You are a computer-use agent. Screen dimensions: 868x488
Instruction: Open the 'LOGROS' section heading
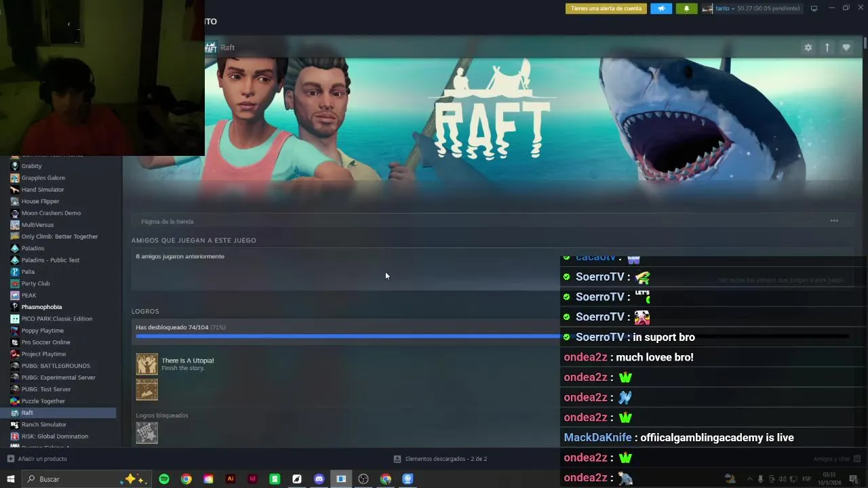[145, 311]
